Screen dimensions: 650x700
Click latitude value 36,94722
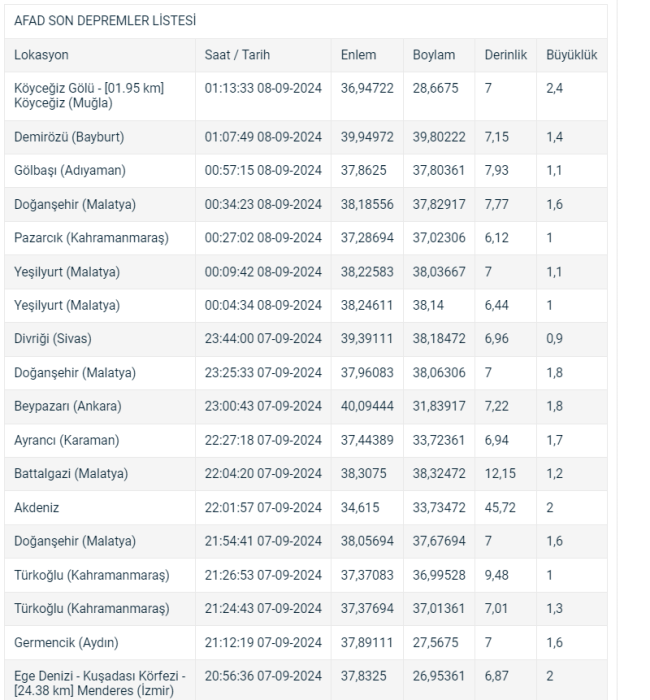pyautogui.click(x=367, y=88)
